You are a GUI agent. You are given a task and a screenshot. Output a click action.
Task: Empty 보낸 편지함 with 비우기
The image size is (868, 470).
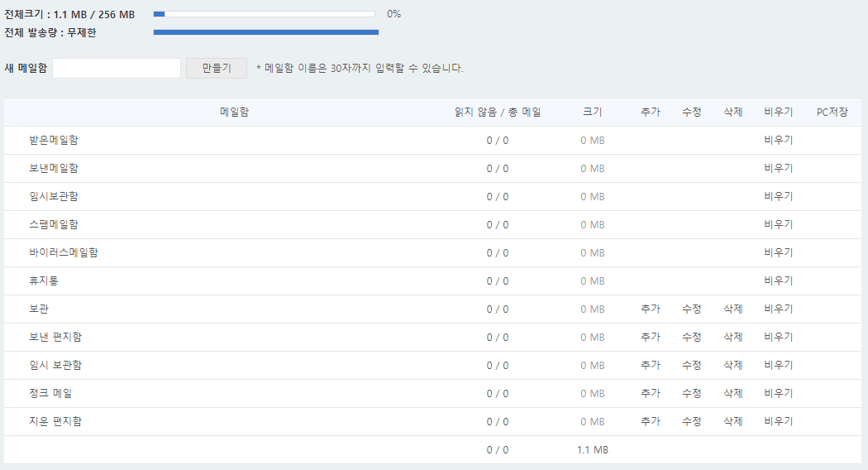click(x=779, y=337)
